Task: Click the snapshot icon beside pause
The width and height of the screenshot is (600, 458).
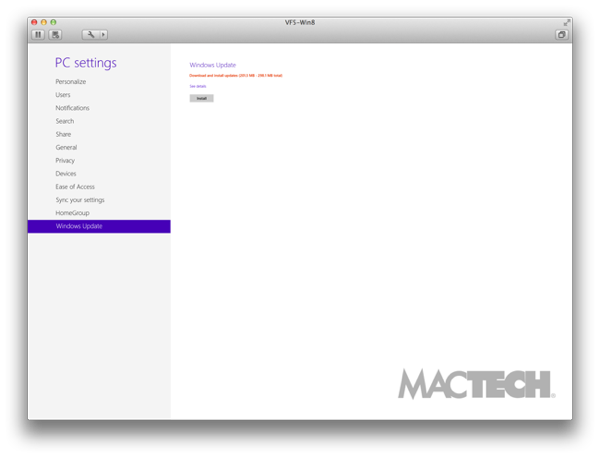Action: tap(55, 34)
